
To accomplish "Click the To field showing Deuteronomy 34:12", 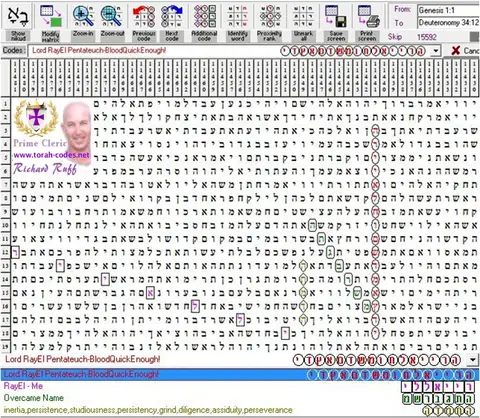I will (449, 23).
